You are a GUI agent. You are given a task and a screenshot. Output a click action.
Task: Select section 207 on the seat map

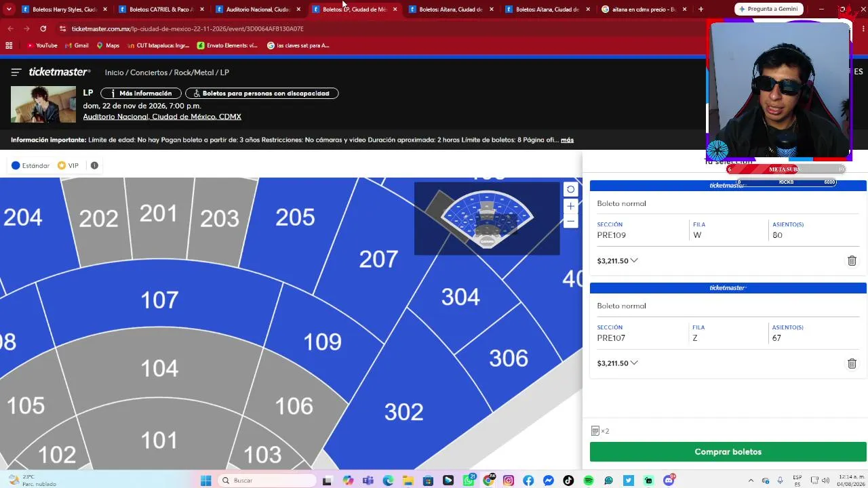click(x=378, y=259)
